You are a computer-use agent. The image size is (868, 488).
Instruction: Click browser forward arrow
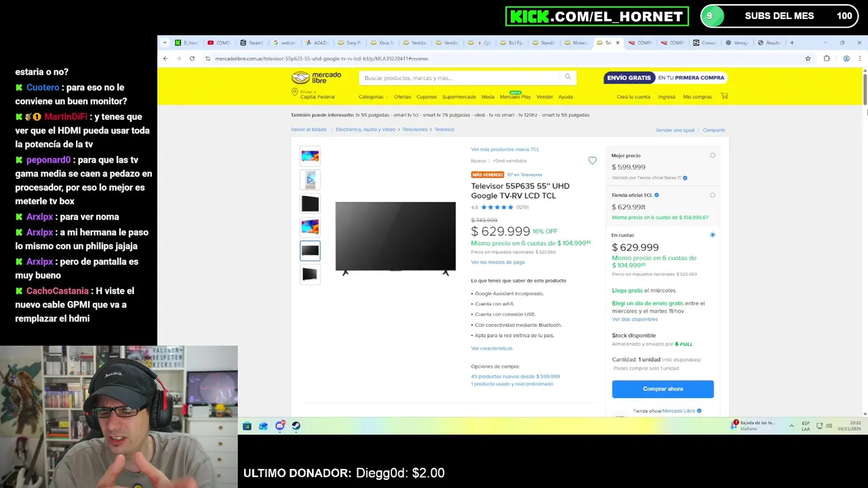point(178,58)
